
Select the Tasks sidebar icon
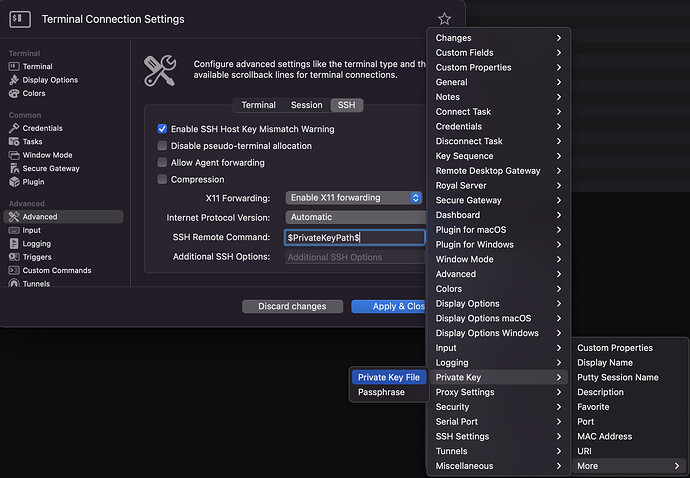tap(14, 142)
